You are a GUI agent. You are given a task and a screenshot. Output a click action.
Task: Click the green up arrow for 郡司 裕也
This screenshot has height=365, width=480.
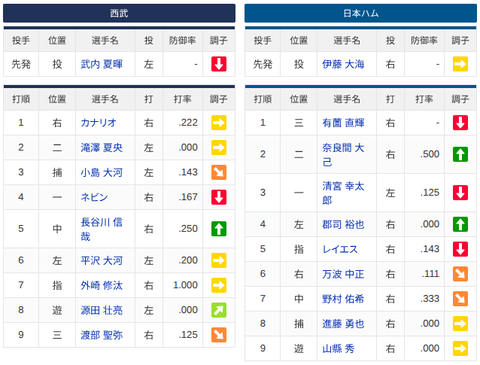coord(460,224)
